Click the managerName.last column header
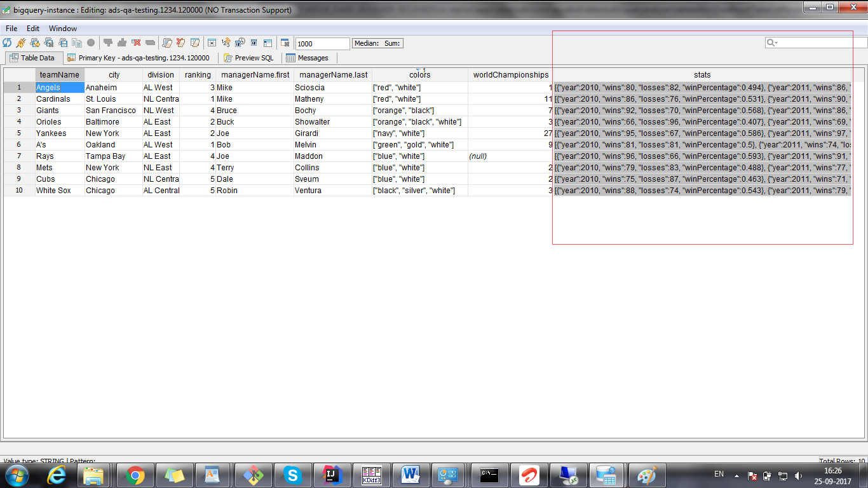 click(x=333, y=75)
